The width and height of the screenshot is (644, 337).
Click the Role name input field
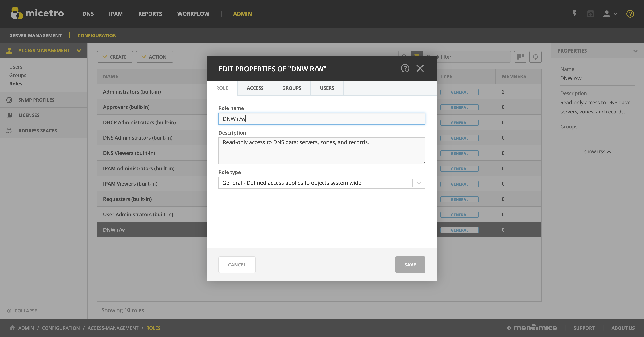[x=321, y=119]
